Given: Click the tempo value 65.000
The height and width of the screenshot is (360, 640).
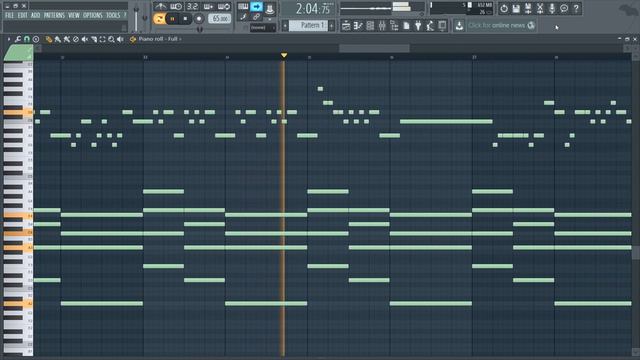Looking at the screenshot, I should (x=220, y=19).
